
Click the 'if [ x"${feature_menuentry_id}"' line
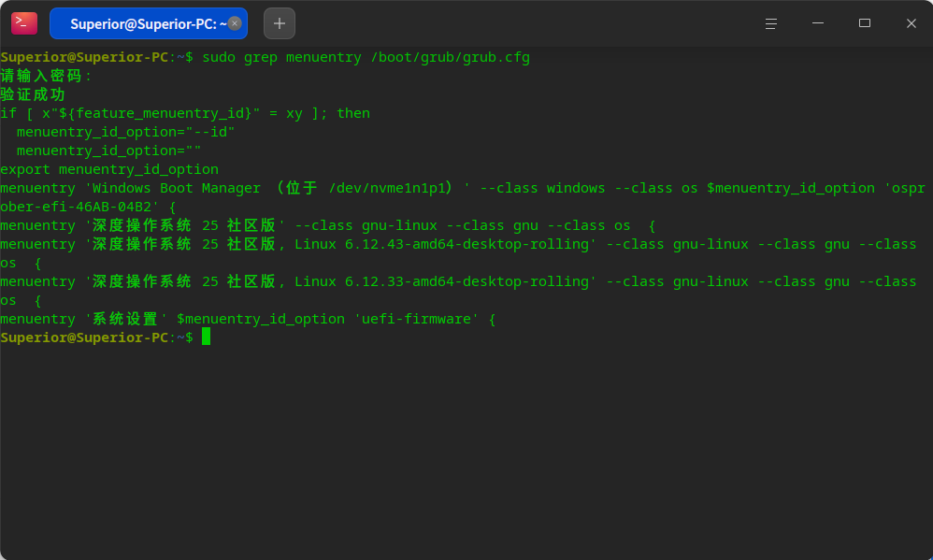pos(185,114)
